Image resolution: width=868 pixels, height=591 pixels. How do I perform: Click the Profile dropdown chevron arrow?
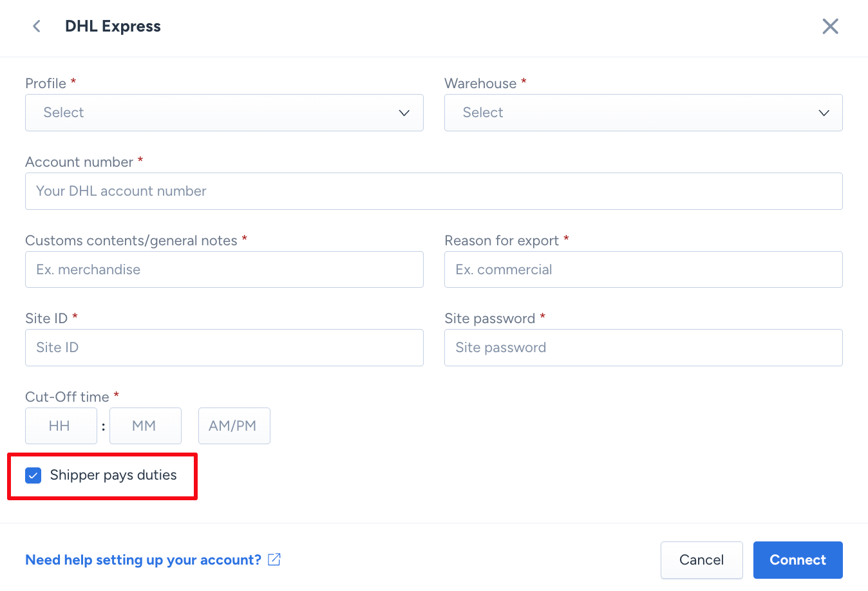click(x=404, y=113)
